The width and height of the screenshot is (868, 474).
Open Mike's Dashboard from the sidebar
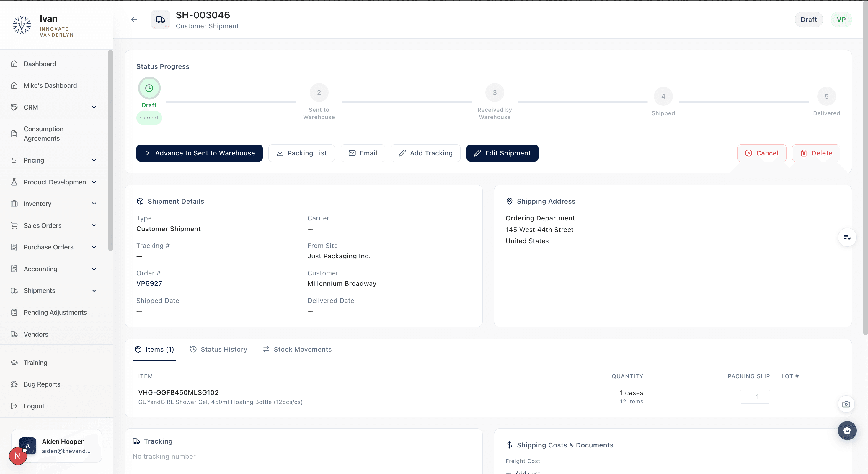(50, 85)
